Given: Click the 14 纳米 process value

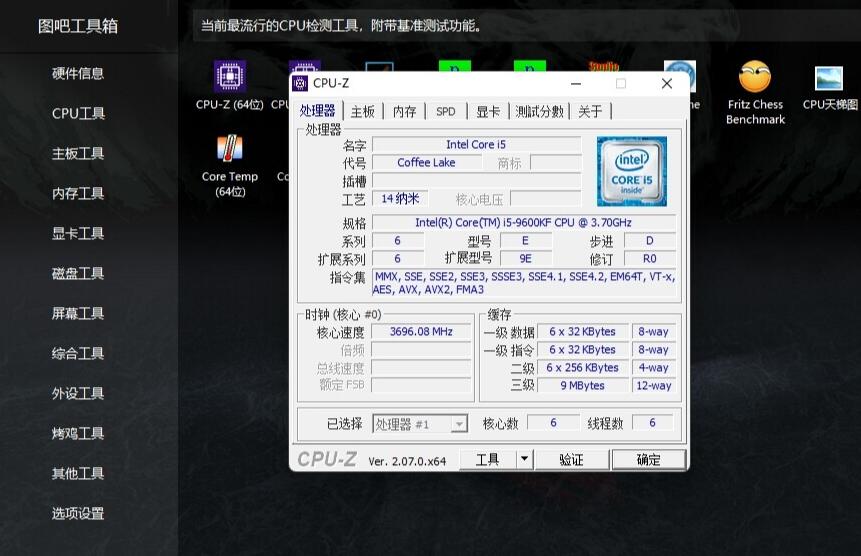Looking at the screenshot, I should (x=400, y=199).
